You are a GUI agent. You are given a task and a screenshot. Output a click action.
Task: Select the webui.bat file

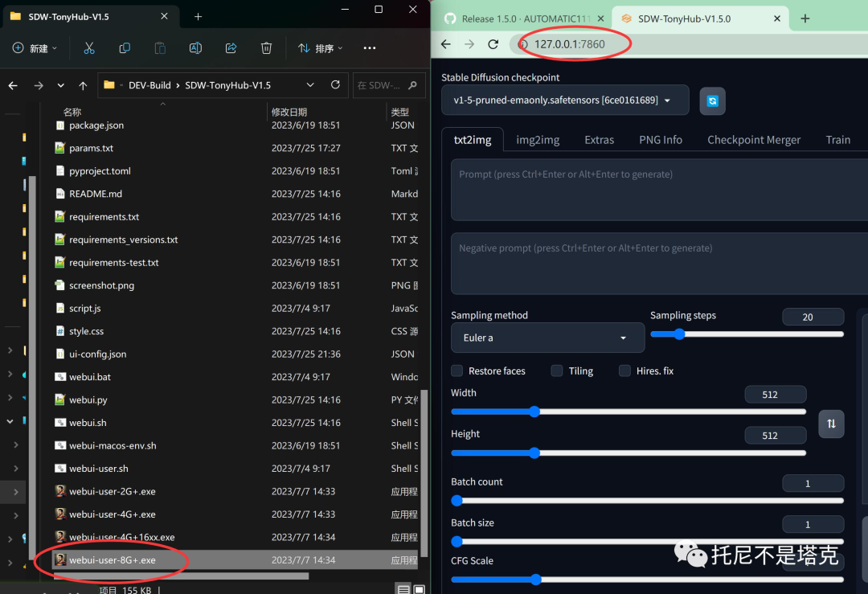click(x=90, y=377)
